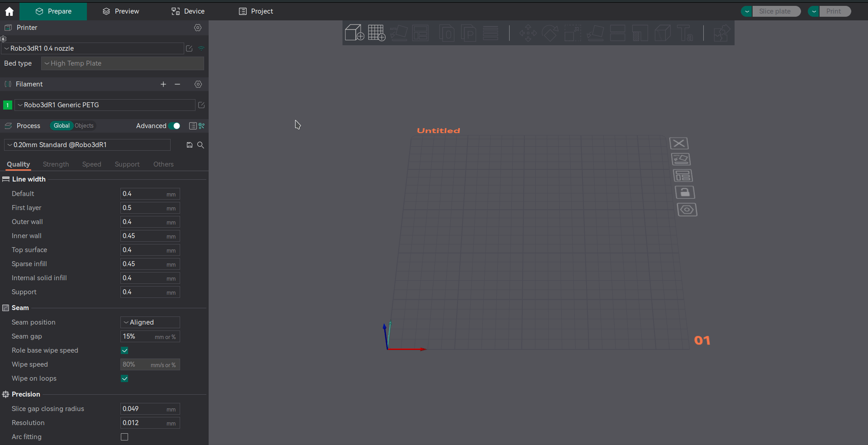Open the plate settings hexagon icon

(687, 209)
